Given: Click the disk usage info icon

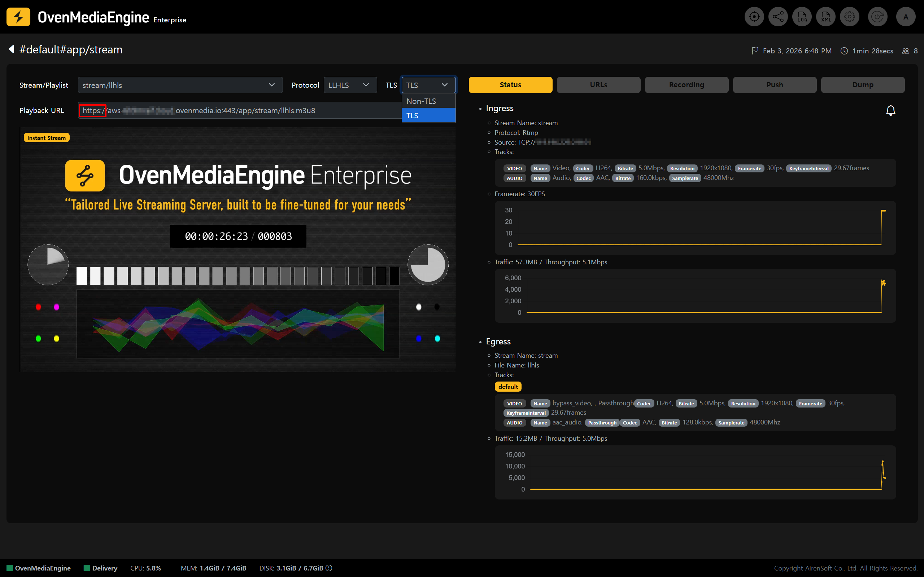Looking at the screenshot, I should (x=329, y=568).
